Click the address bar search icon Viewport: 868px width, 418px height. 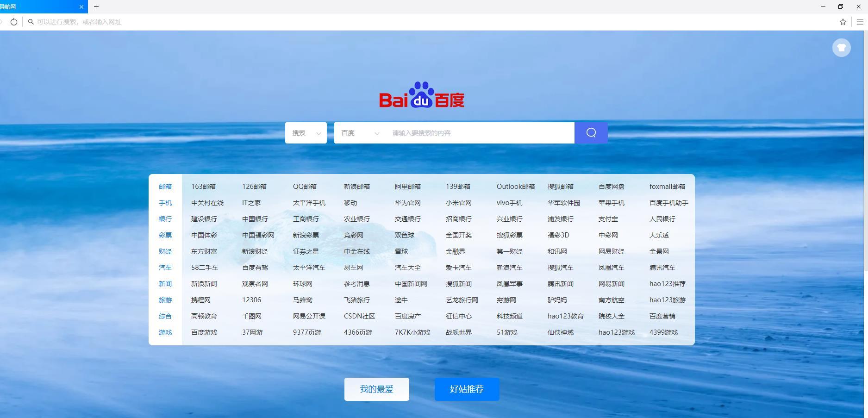pyautogui.click(x=31, y=22)
